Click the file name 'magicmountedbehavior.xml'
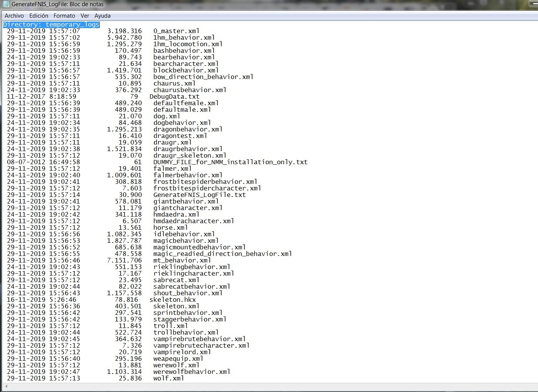Viewport: 538px width, 392px height. [x=199, y=247]
